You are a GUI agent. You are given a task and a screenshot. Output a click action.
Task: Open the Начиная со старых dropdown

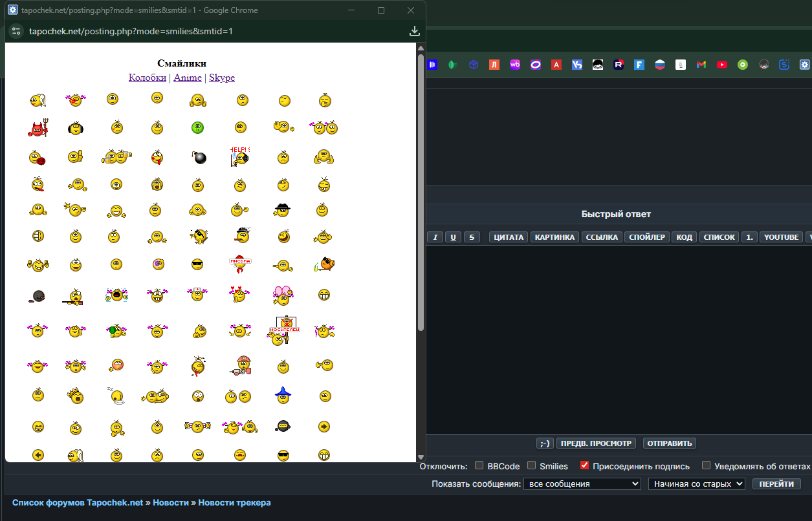click(697, 484)
